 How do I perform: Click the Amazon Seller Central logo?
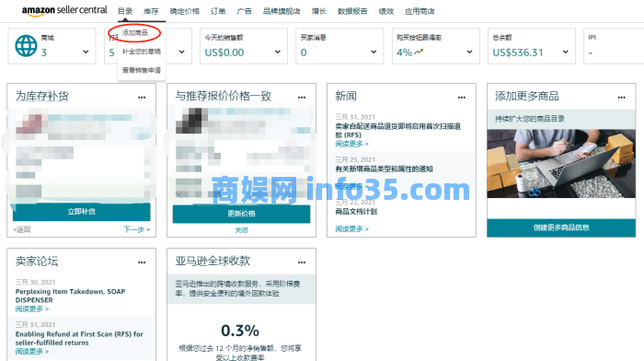pyautogui.click(x=64, y=11)
